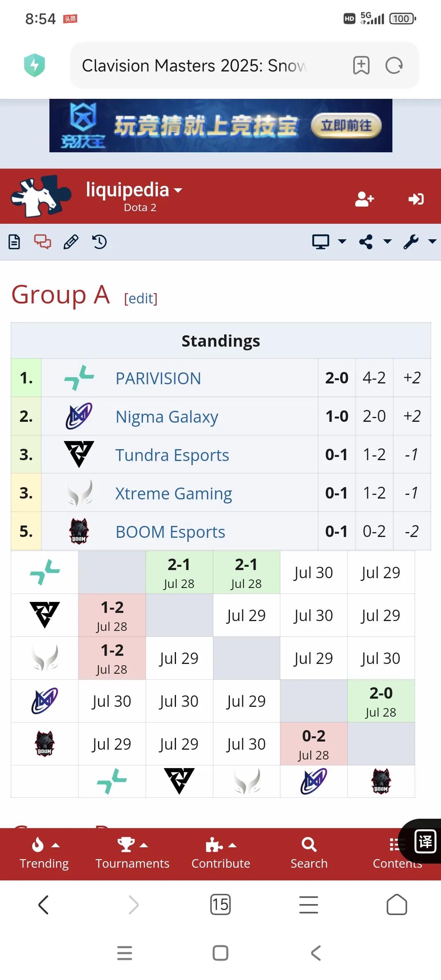
Task: Tap Search in the bottom navigation
Action: pyautogui.click(x=309, y=853)
